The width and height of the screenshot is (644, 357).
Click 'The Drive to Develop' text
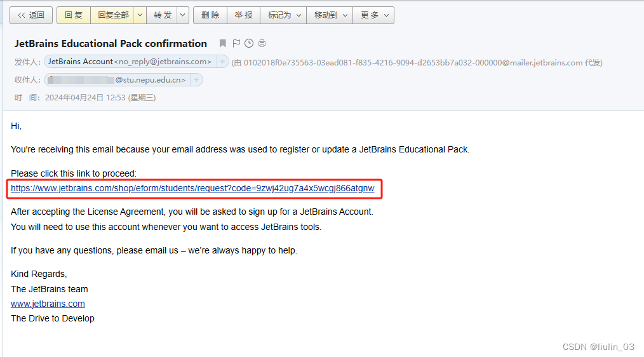point(53,318)
